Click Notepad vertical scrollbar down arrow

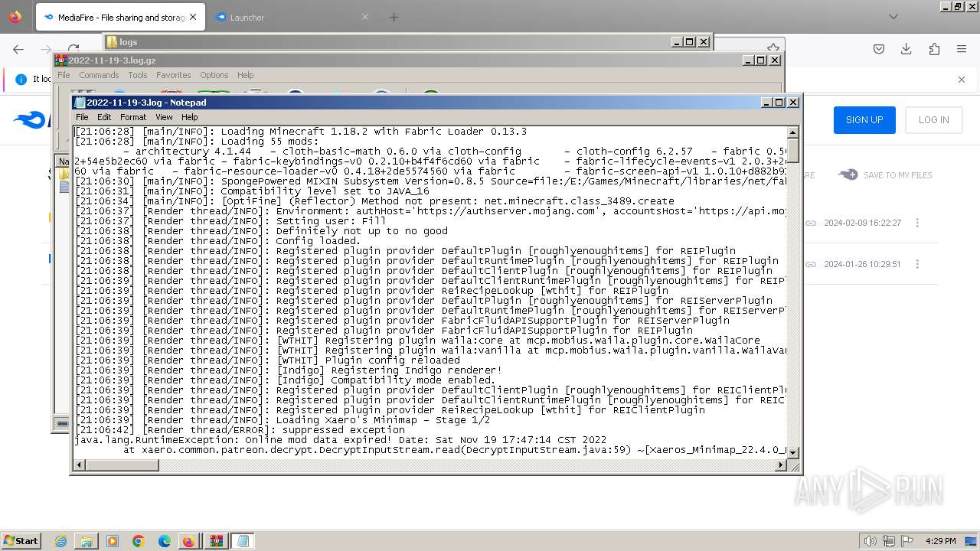[x=793, y=452]
